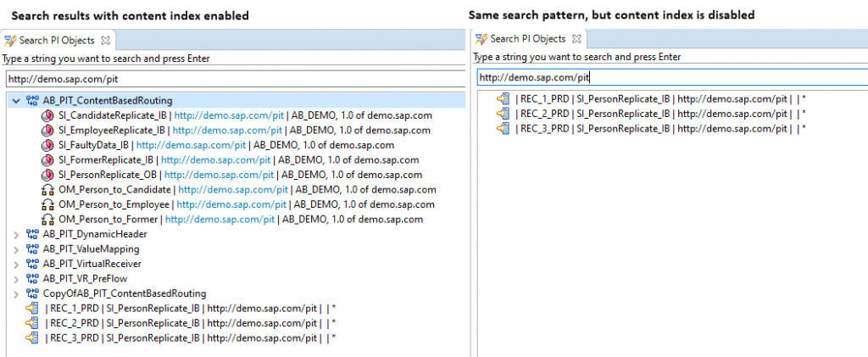The height and width of the screenshot is (357, 868).
Task: Select REC_1_PRD row text in right panel
Action: coord(659,99)
